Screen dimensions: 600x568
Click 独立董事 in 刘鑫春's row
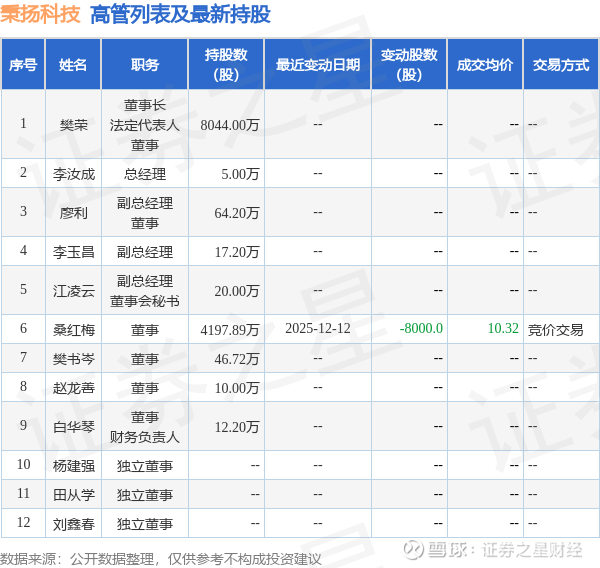(x=145, y=524)
